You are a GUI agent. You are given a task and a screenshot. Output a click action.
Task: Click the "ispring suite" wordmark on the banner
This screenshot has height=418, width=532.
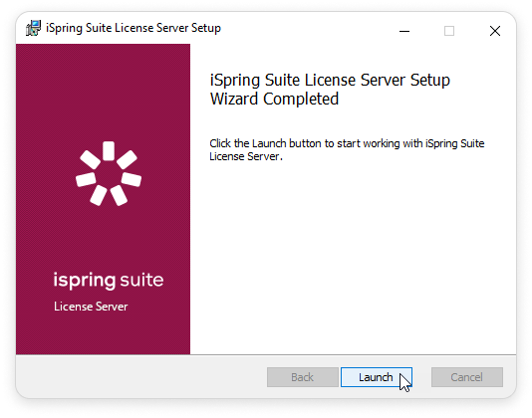pos(109,281)
